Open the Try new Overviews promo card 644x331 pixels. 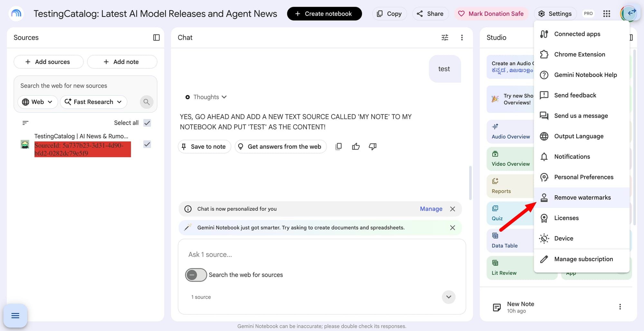click(x=510, y=99)
